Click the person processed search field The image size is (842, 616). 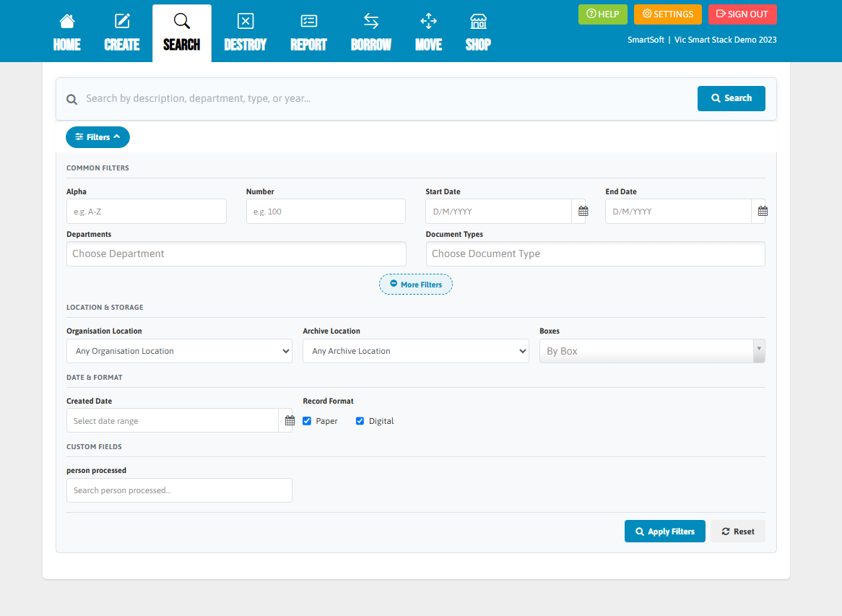point(179,490)
